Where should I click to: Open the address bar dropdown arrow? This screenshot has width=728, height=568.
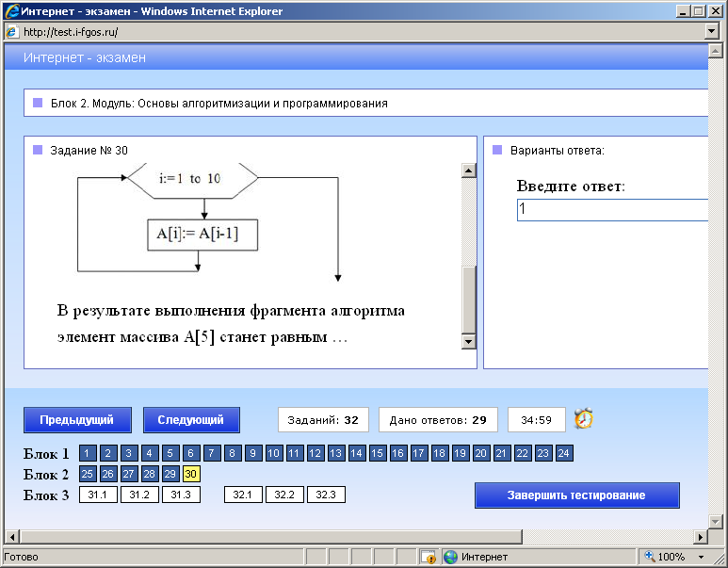[711, 32]
